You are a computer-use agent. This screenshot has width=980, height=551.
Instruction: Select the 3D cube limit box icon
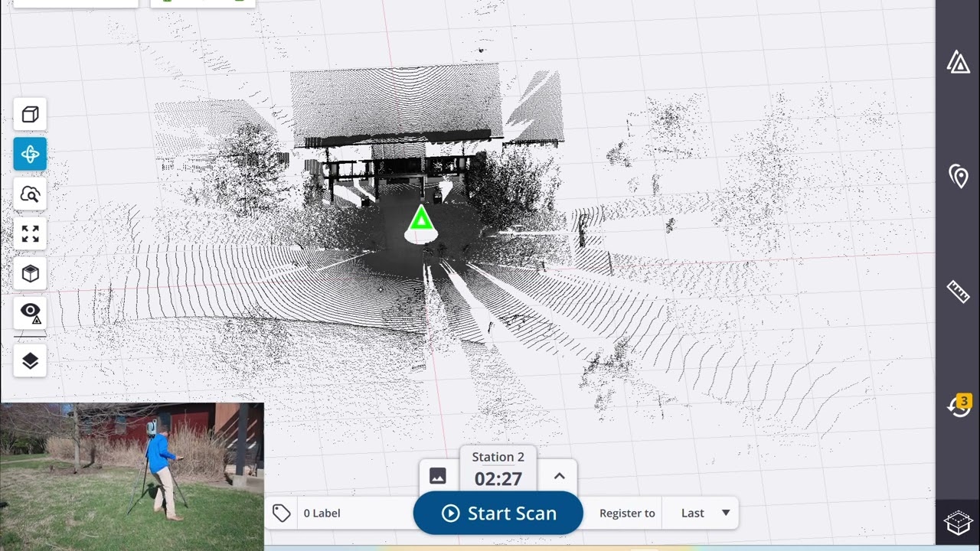[x=30, y=274]
